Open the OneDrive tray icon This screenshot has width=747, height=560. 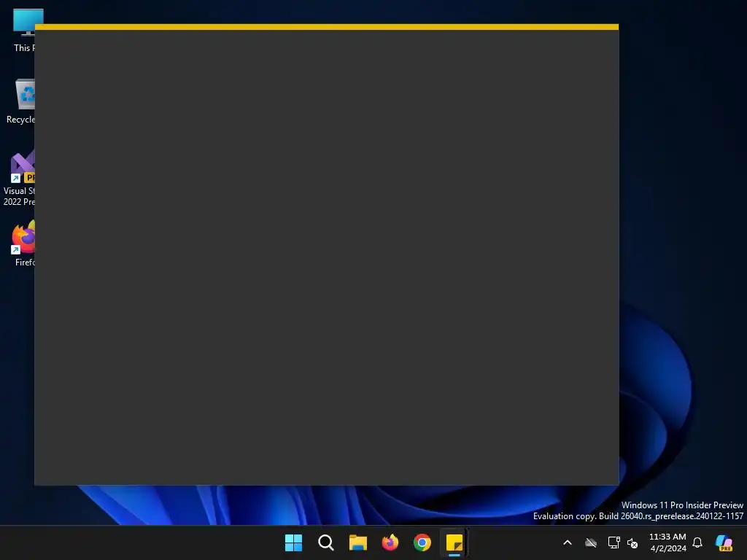click(x=591, y=542)
